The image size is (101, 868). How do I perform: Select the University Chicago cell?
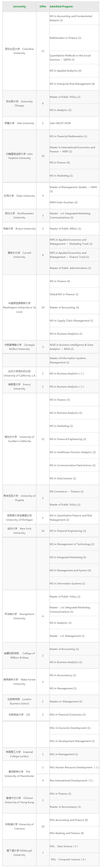[19, 103]
